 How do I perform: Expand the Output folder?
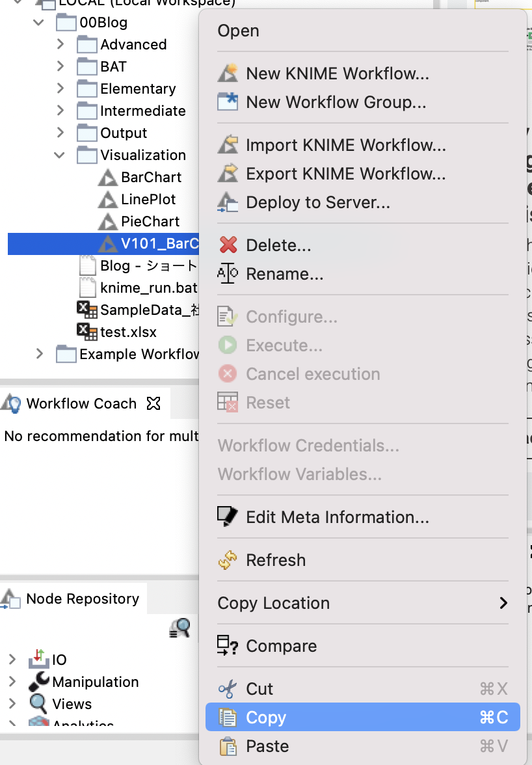[x=60, y=133]
